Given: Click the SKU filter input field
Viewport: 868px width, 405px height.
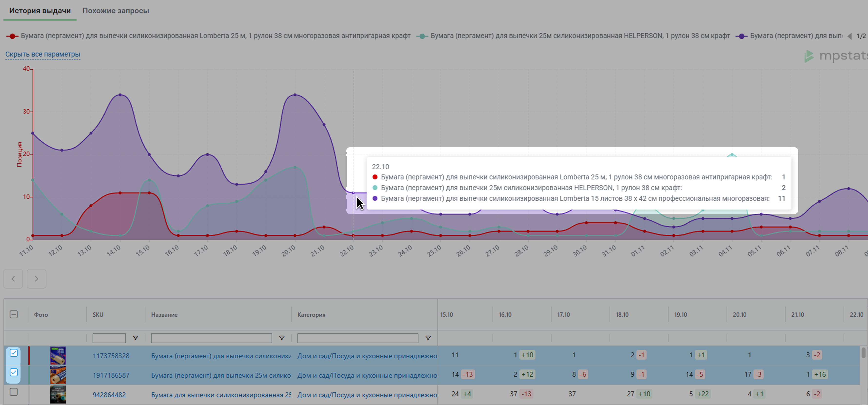Looking at the screenshot, I should 109,338.
